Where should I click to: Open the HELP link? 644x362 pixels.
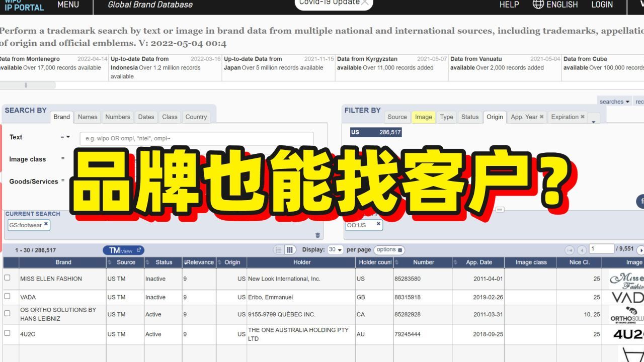click(x=509, y=5)
